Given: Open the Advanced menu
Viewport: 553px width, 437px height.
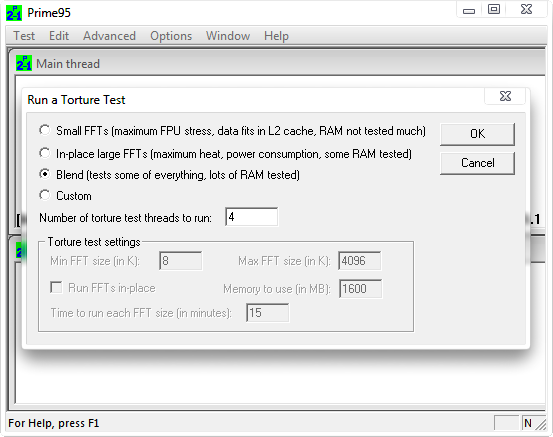Looking at the screenshot, I should point(109,36).
